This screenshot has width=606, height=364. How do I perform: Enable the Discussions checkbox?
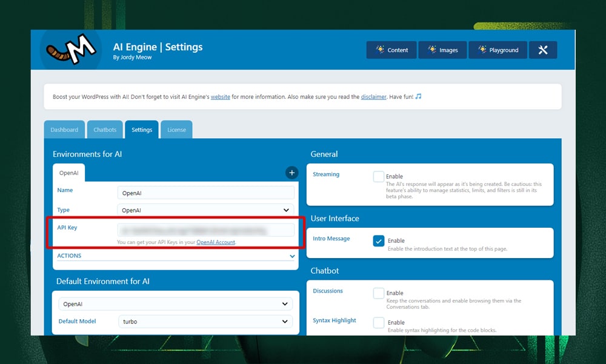click(x=379, y=293)
